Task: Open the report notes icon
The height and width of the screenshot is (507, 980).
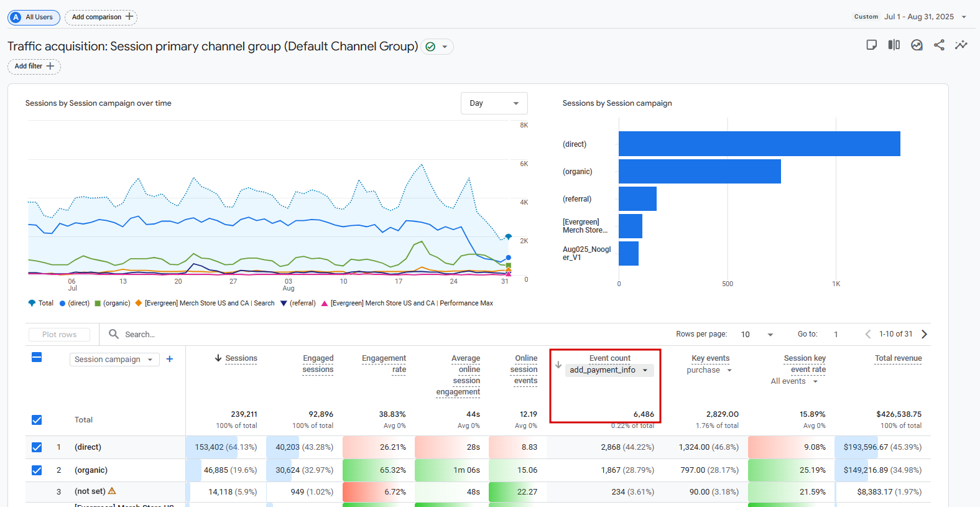Action: coord(871,45)
